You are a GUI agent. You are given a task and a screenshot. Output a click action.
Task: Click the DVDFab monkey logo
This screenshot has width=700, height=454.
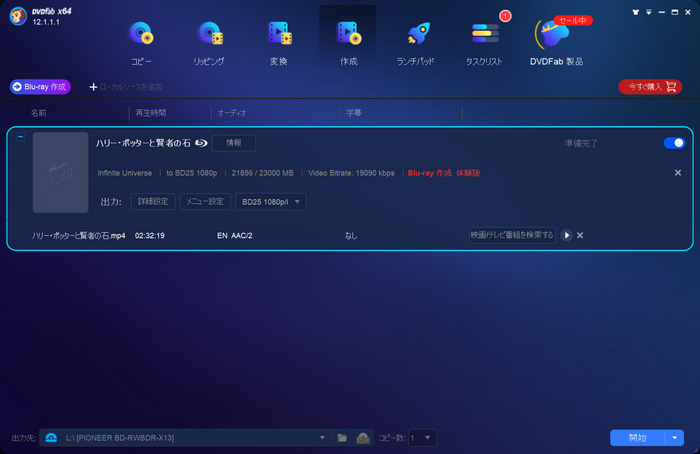pyautogui.click(x=18, y=17)
